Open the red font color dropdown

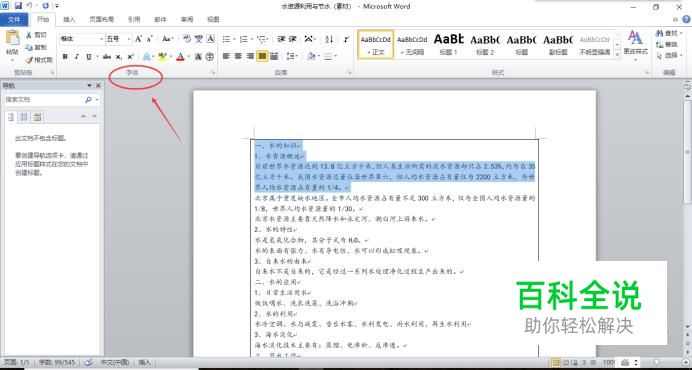pos(188,57)
